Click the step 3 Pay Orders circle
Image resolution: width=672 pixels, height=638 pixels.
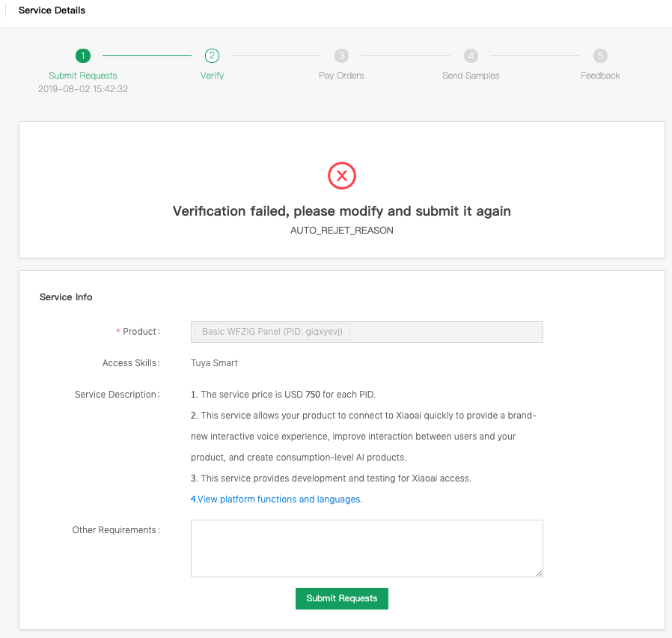[341, 55]
